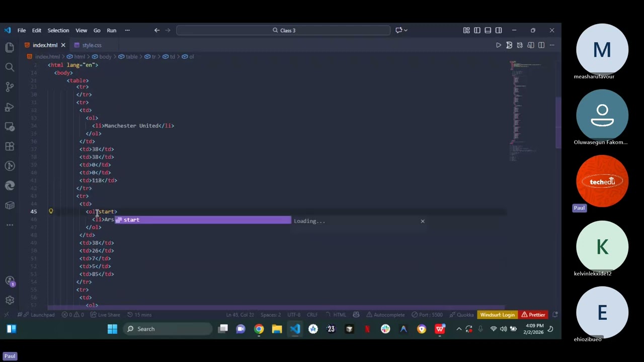Open the View menu
The width and height of the screenshot is (644, 362).
coord(81,30)
